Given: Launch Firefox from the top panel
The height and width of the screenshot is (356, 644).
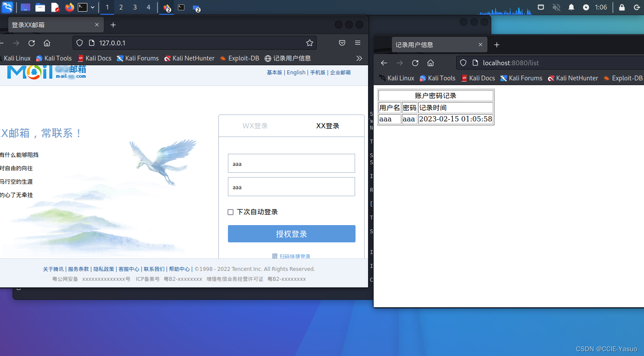Looking at the screenshot, I should pyautogui.click(x=69, y=7).
